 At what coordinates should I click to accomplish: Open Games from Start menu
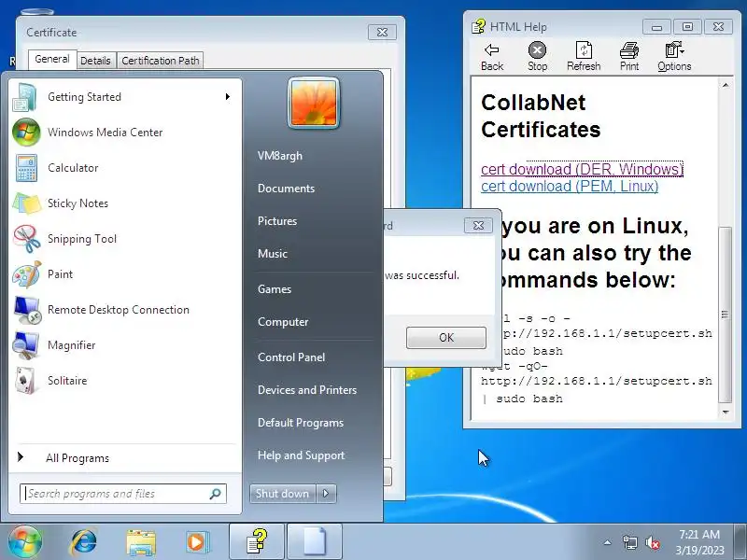click(x=275, y=289)
